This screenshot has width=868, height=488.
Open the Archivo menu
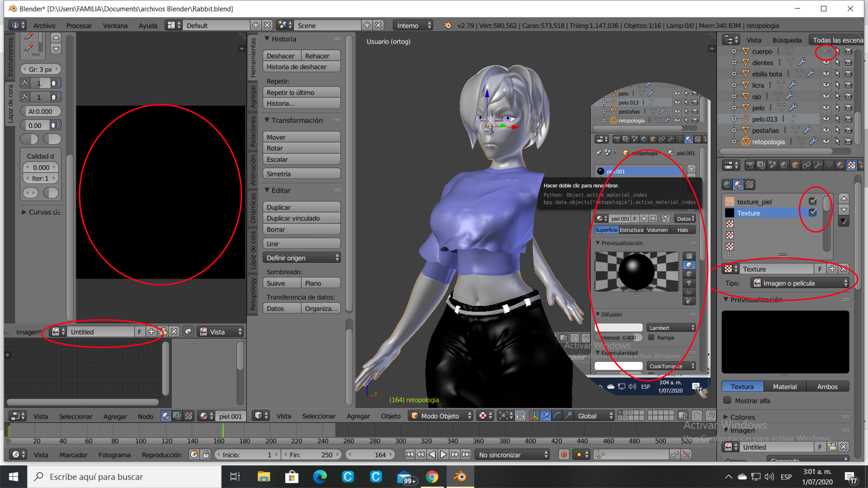(44, 26)
